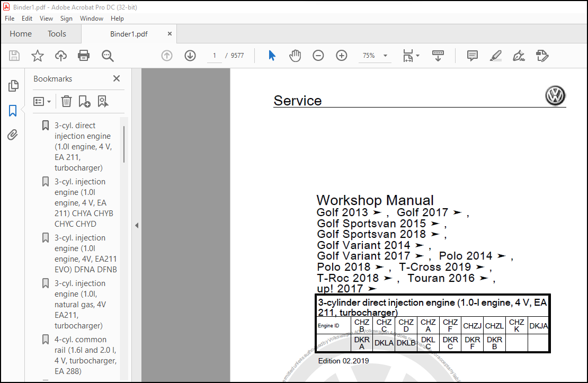The height and width of the screenshot is (383, 588).
Task: Open the Sign document pen tool
Action: click(x=519, y=56)
